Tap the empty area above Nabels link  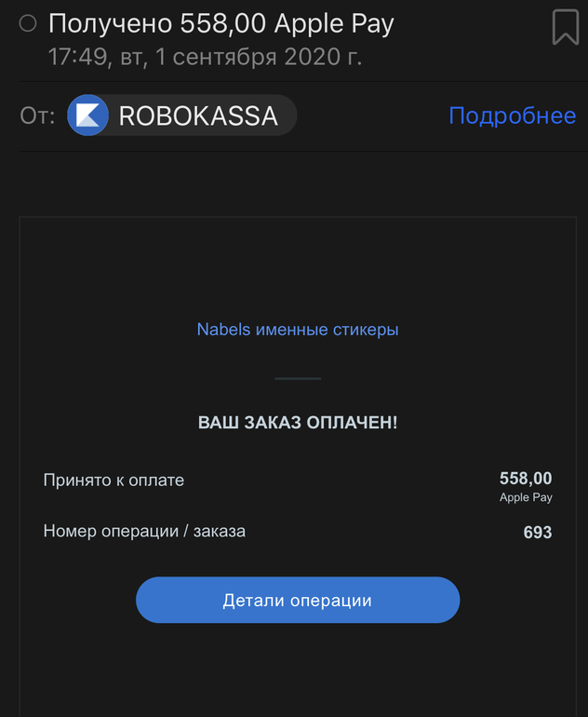tap(298, 270)
